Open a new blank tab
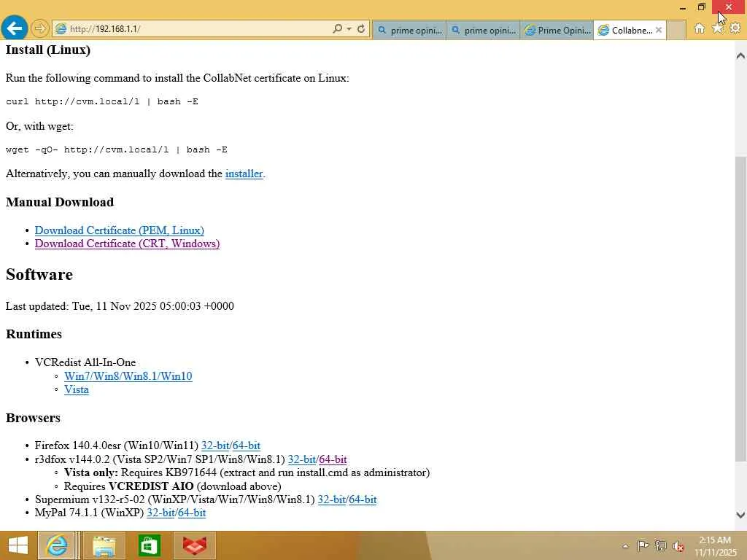The height and width of the screenshot is (560, 747). point(676,30)
